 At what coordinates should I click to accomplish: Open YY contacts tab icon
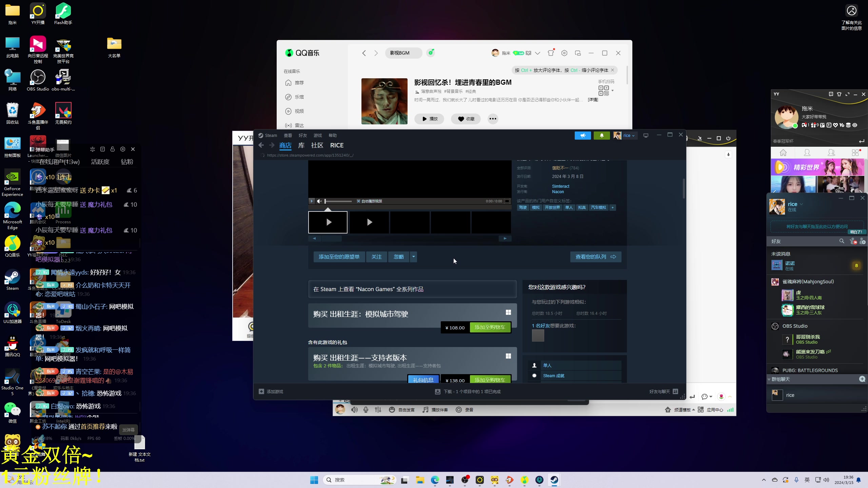coord(807,152)
